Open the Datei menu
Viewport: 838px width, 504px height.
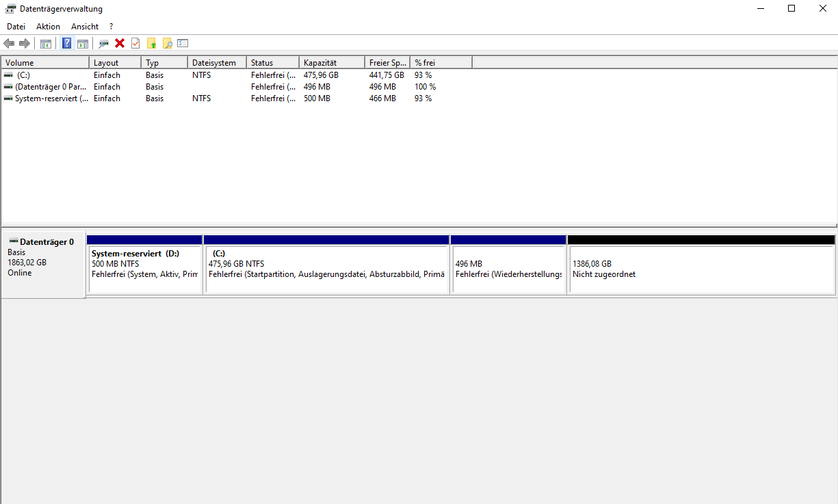(x=16, y=26)
